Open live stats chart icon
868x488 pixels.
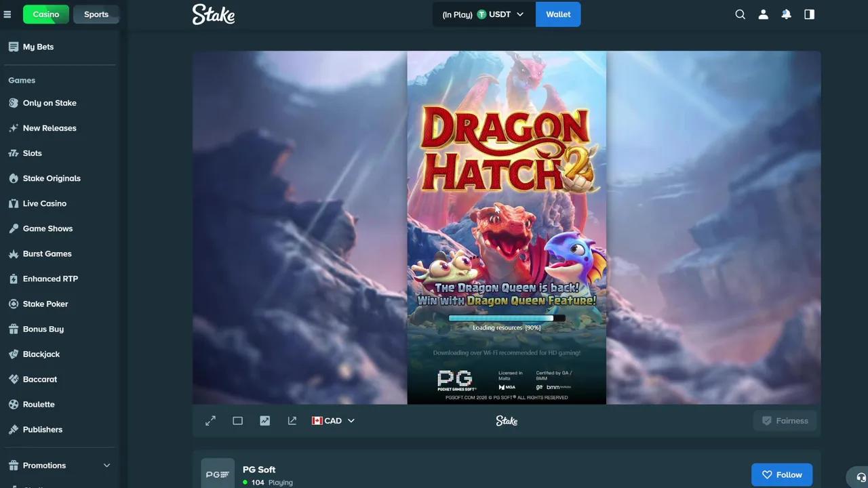pyautogui.click(x=264, y=421)
